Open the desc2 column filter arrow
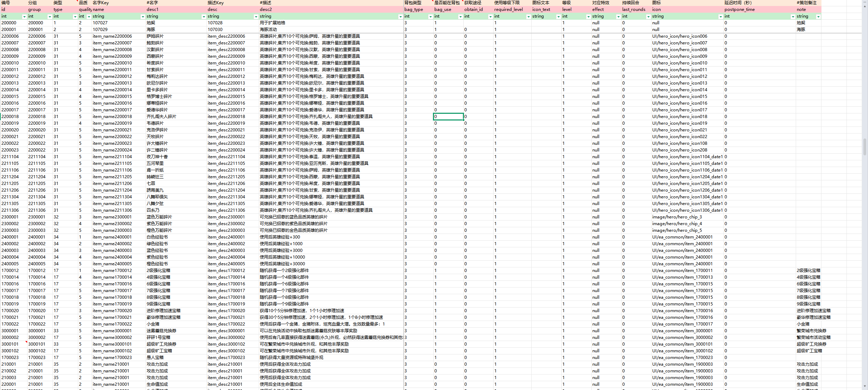 click(400, 17)
